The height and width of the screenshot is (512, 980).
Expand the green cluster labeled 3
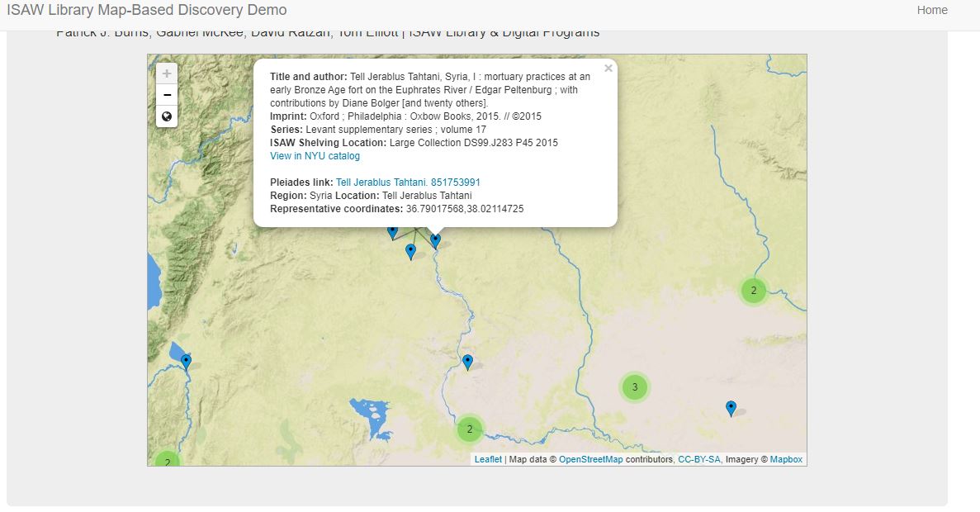tap(634, 386)
